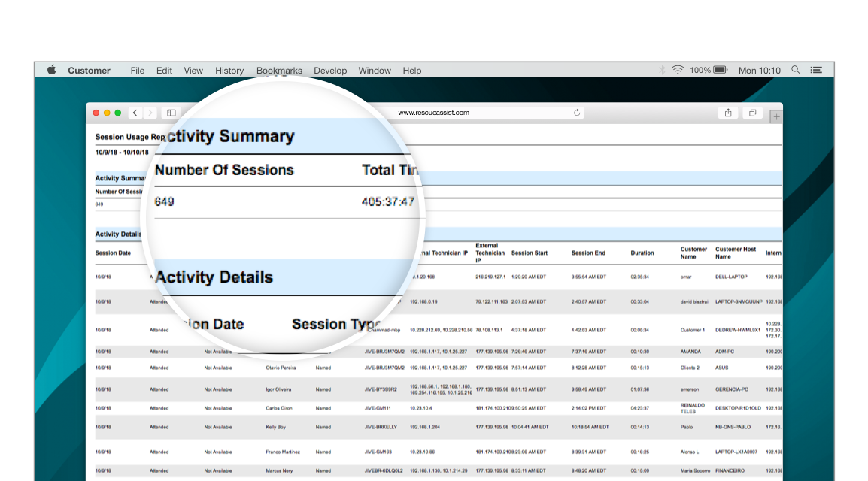Viewport: 868px width, 481px height.
Task: Click the battery 100% indicator
Action: tap(709, 70)
